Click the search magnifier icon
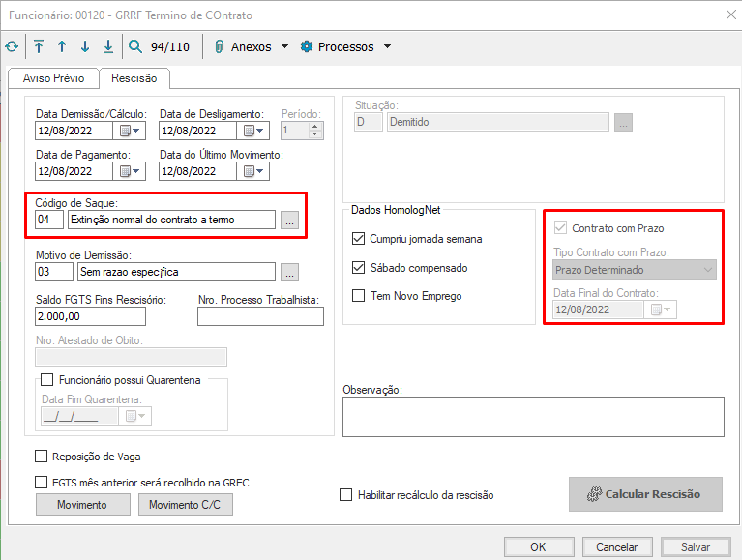 pos(134,46)
